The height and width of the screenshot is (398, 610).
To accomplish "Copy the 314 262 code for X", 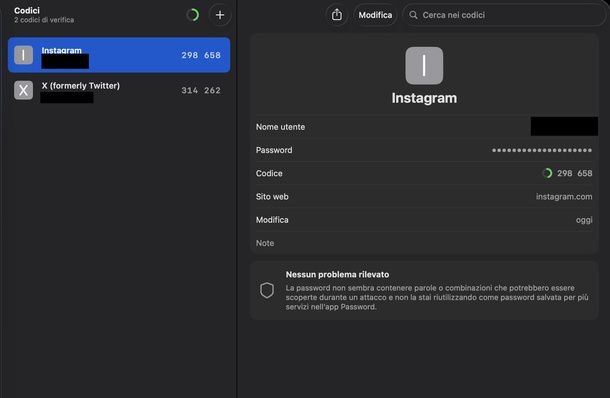I will (x=201, y=90).
